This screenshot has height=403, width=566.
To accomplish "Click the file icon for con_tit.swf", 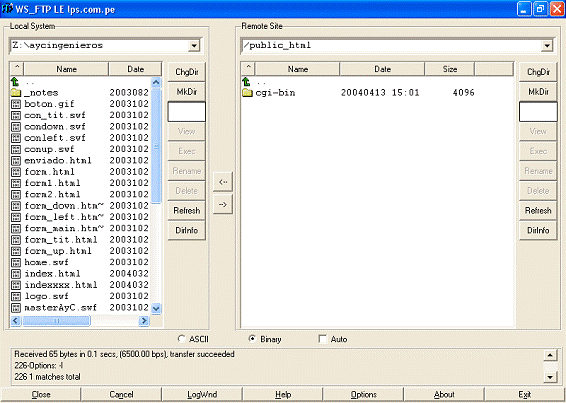I will 16,115.
